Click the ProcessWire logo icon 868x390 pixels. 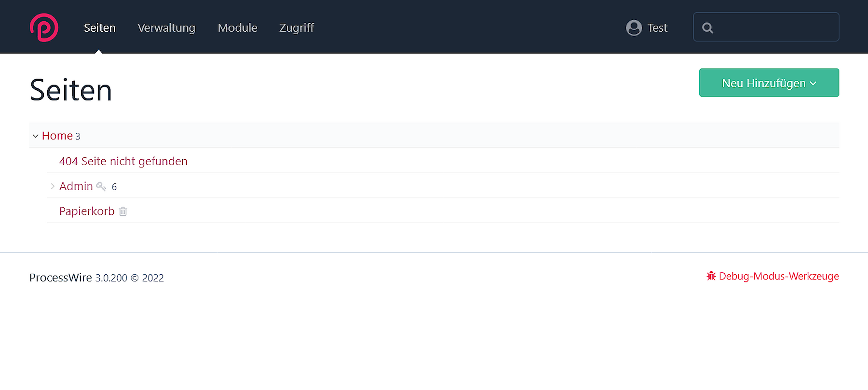tap(44, 28)
